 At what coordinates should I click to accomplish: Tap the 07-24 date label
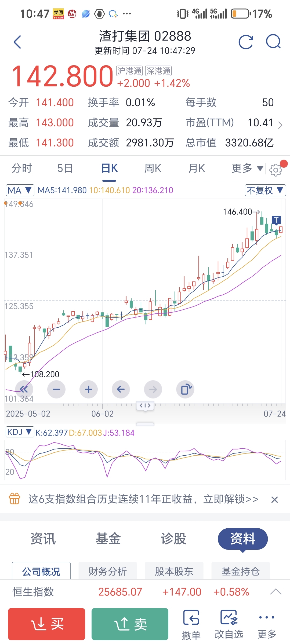coord(274,414)
